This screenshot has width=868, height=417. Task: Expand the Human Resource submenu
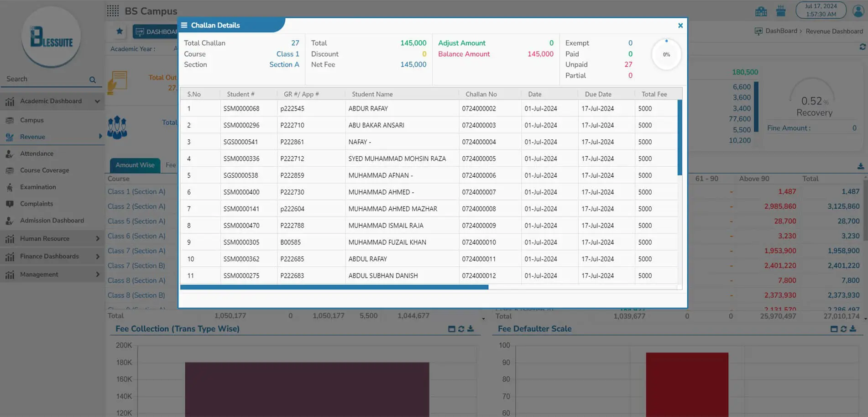(97, 238)
